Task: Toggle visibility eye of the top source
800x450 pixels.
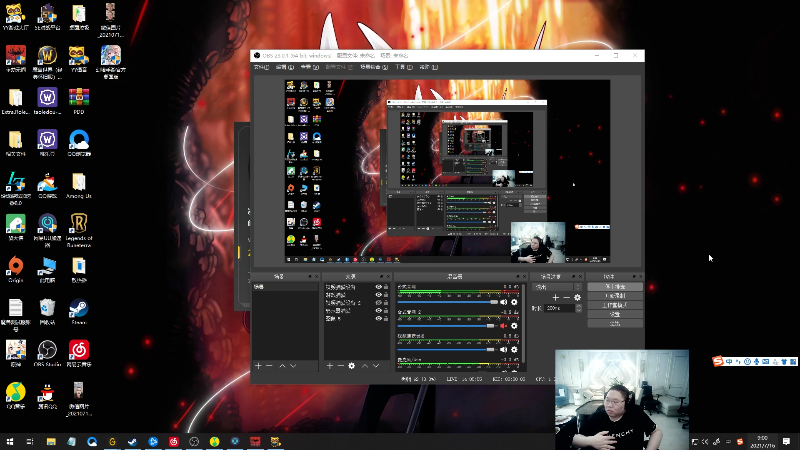Action: tap(379, 287)
